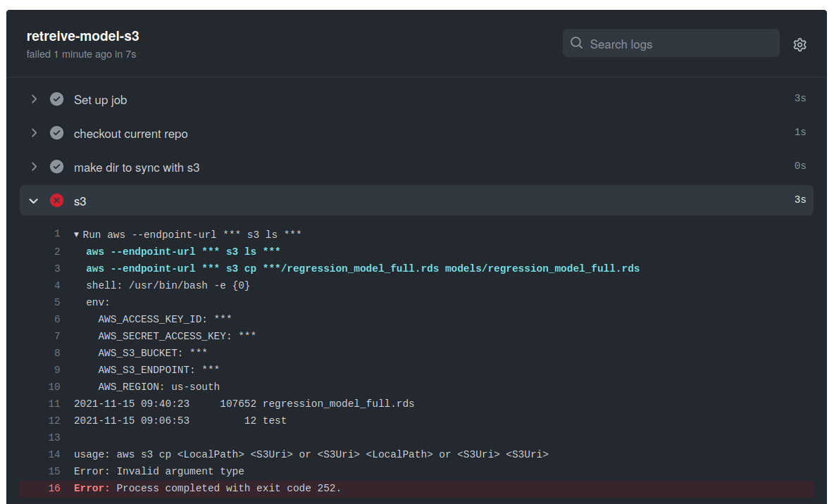834x504 pixels.
Task: Select log line number 16 error row
Action: (54, 488)
